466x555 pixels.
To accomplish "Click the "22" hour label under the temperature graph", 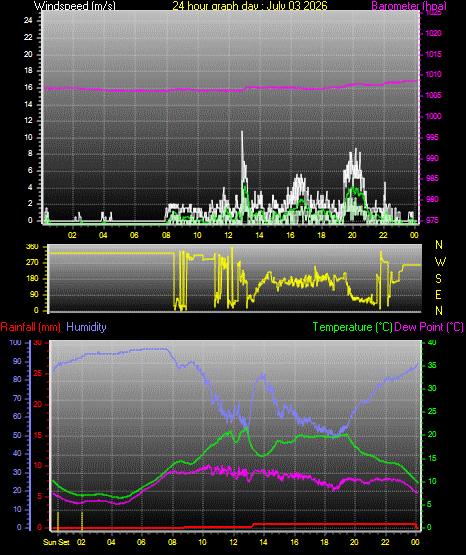I will 385,542.
